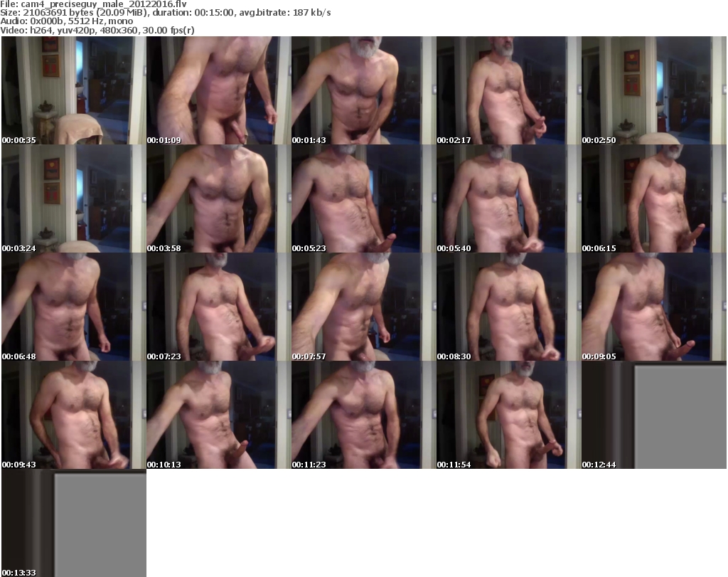This screenshot has height=577, width=728.
Task: Choose the frame marked 00:06:48
Action: pyautogui.click(x=74, y=307)
